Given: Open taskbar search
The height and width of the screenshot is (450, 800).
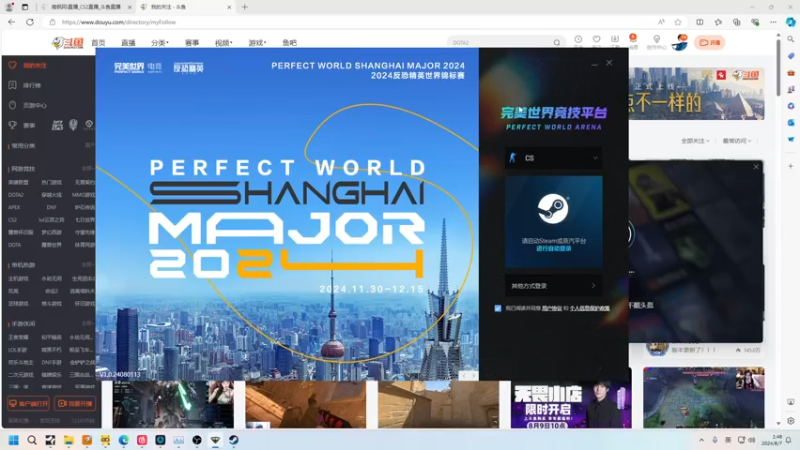Looking at the screenshot, I should point(32,440).
